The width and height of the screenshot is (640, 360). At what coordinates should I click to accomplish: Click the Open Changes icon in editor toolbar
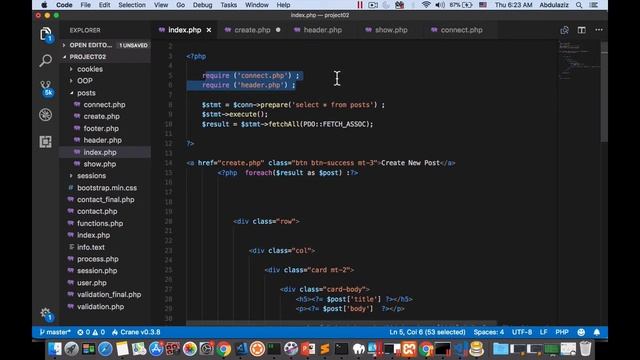(x=564, y=30)
